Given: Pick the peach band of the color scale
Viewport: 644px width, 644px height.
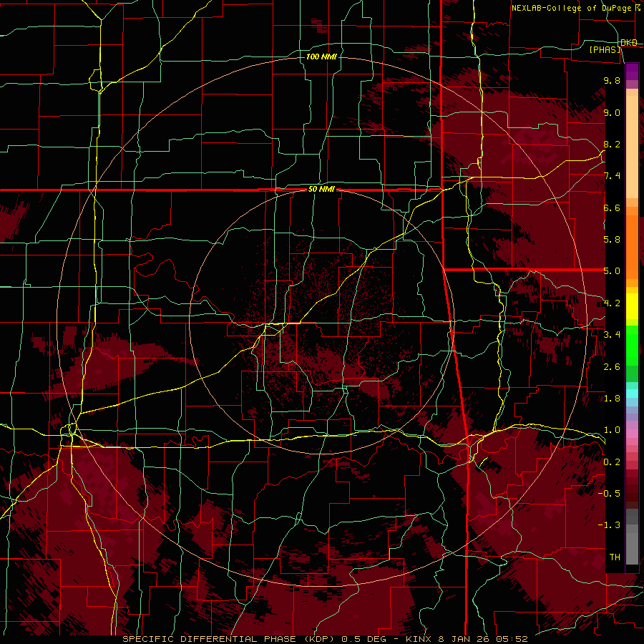Looking at the screenshot, I should [632, 147].
